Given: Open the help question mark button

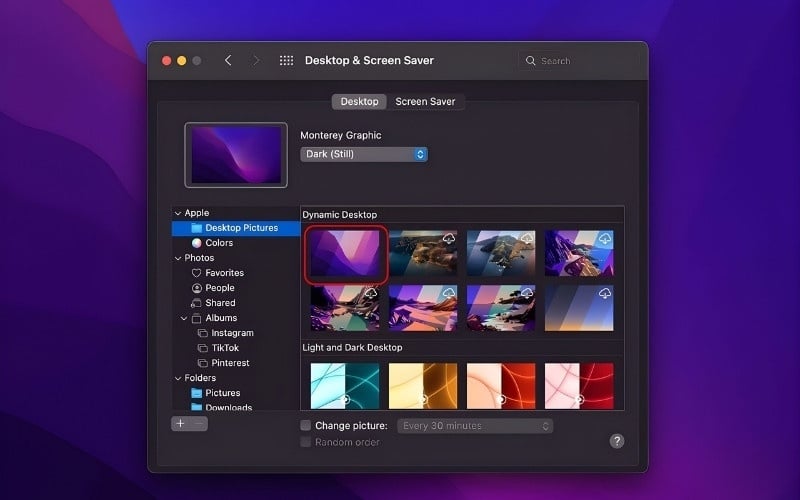Looking at the screenshot, I should pyautogui.click(x=617, y=441).
